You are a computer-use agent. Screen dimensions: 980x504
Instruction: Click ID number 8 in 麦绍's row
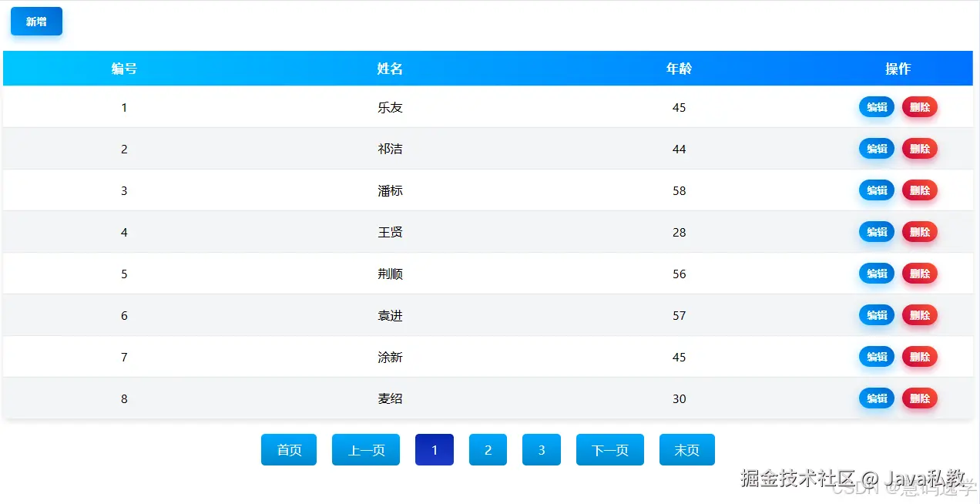[x=124, y=399]
